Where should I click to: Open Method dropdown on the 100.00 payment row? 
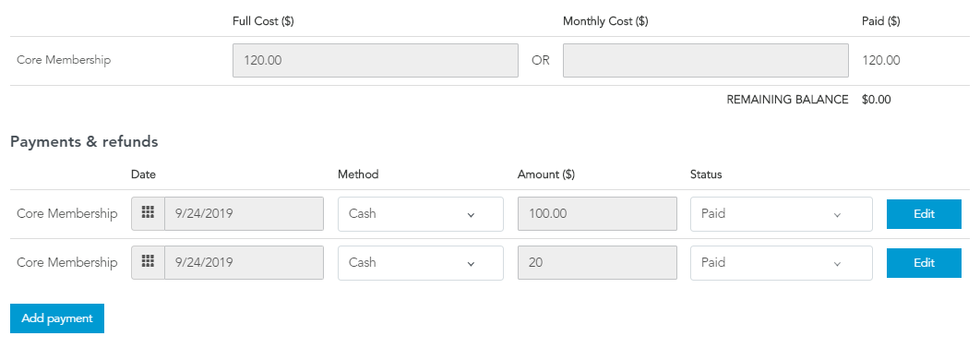point(421,213)
